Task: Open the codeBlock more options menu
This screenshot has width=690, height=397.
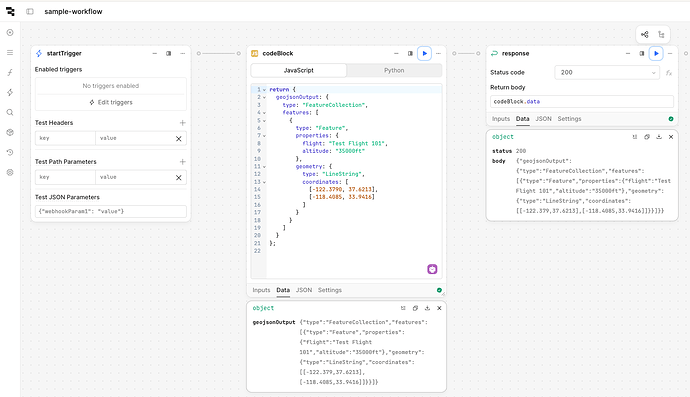Action: [x=438, y=53]
